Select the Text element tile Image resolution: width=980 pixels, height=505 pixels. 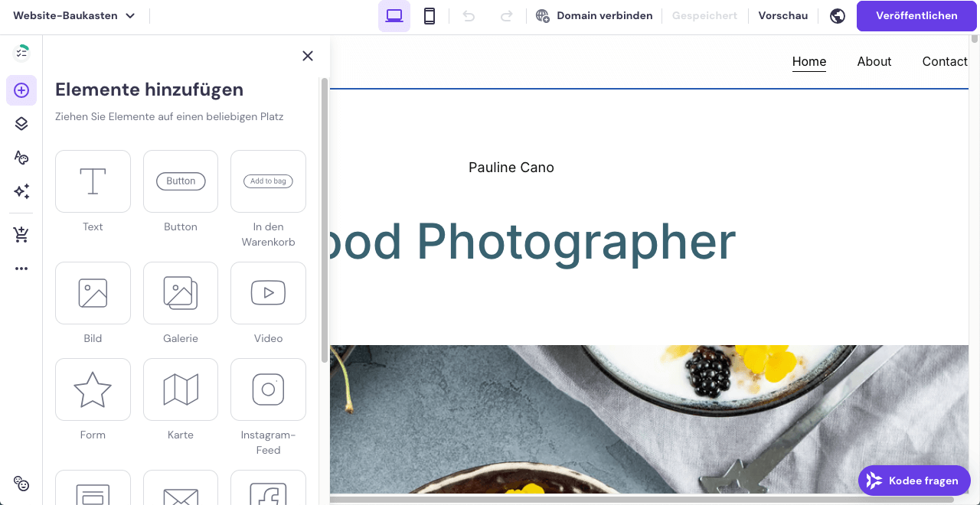coord(93,181)
